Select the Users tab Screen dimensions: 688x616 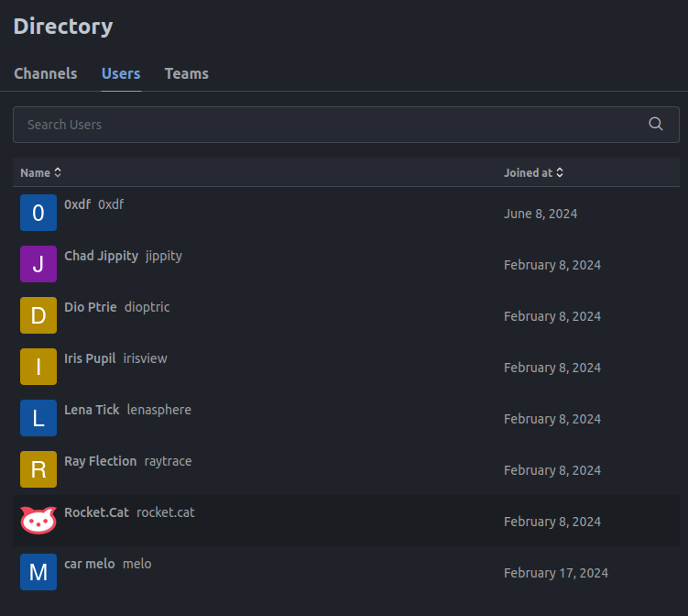tap(121, 73)
